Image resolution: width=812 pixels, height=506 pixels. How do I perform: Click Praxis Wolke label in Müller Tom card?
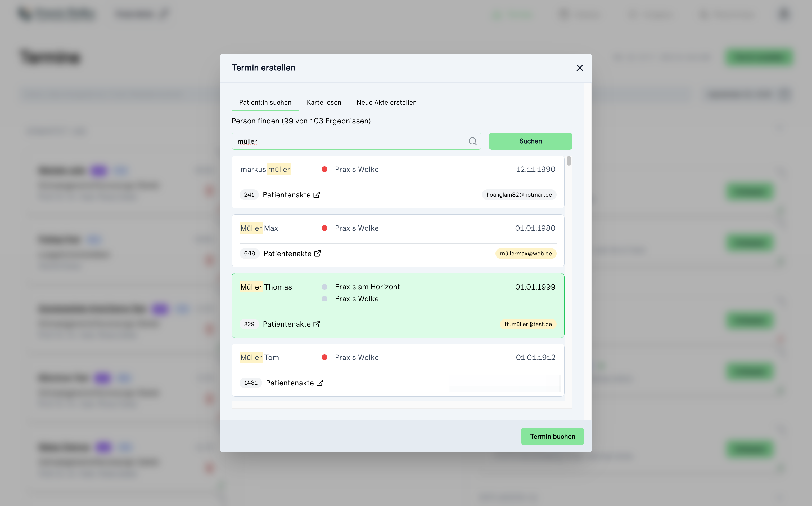[x=357, y=357]
